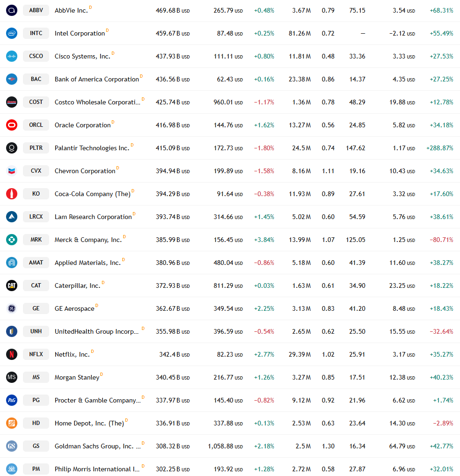Open Coca-Cola Company (The) link

pyautogui.click(x=93, y=194)
